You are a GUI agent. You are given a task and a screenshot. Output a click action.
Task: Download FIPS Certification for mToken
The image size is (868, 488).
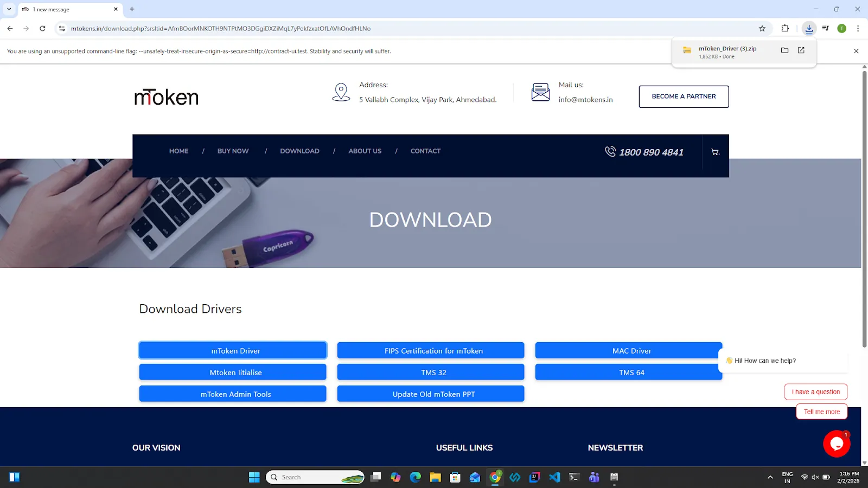point(431,350)
